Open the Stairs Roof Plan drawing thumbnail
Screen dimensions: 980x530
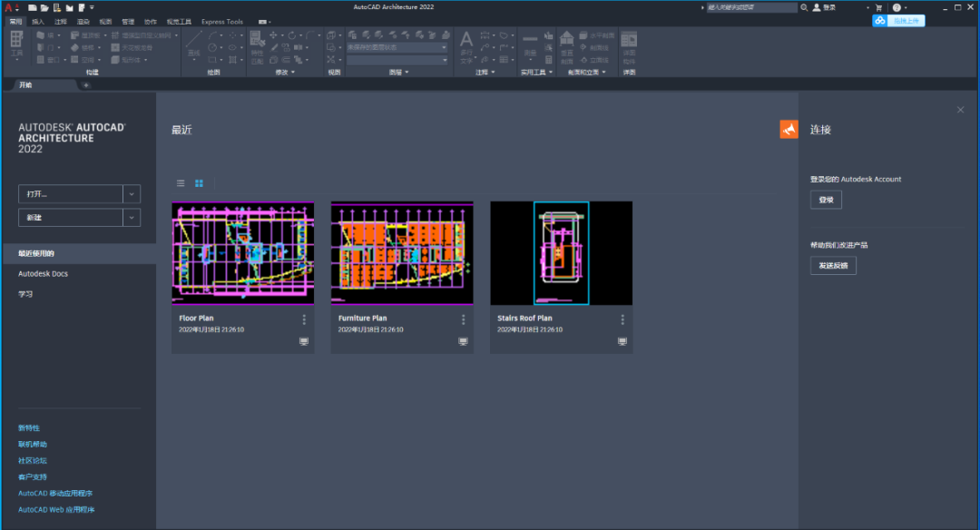562,253
